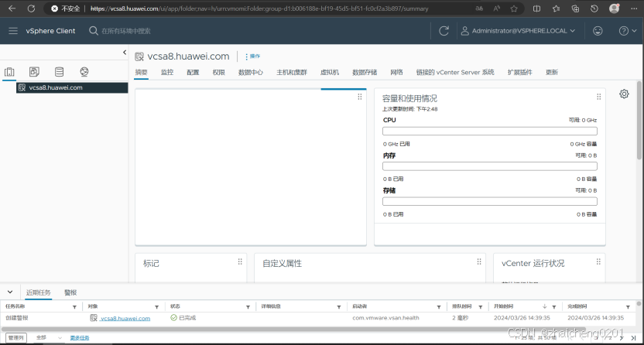This screenshot has height=345, width=644.
Task: Open vcsa8.huawei.com link in task row
Action: click(125, 319)
